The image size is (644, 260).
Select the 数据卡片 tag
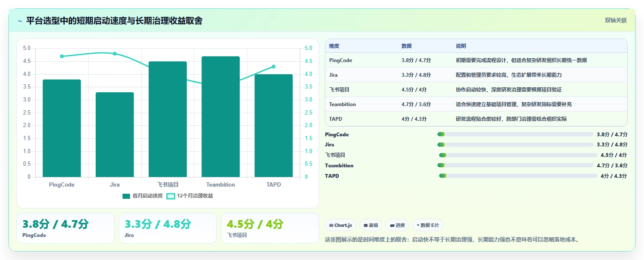pos(427,225)
